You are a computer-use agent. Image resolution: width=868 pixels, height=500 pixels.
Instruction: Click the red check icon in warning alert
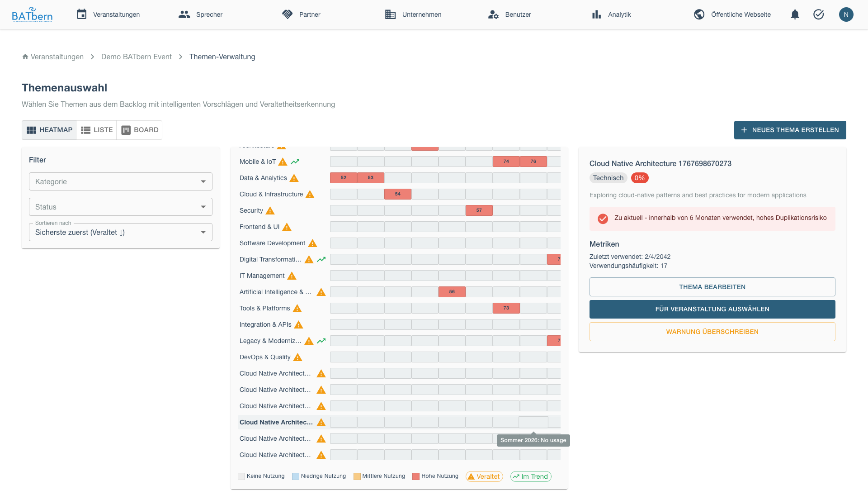603,219
